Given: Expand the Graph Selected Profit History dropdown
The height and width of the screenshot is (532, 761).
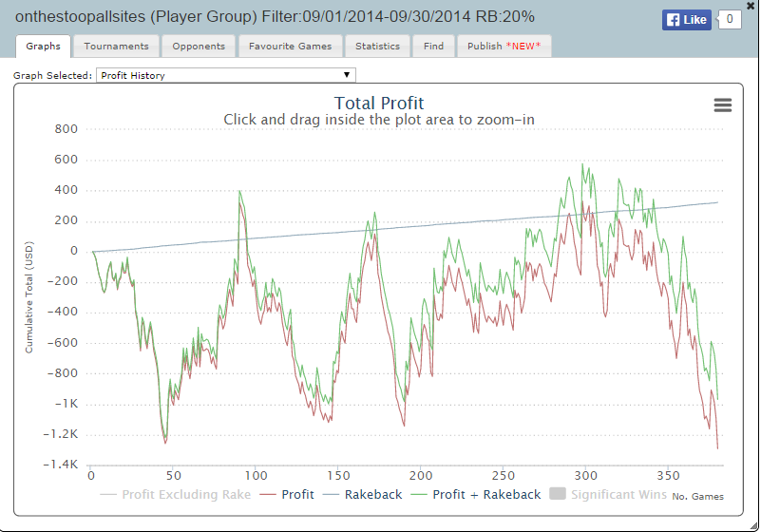Looking at the screenshot, I should [x=226, y=75].
